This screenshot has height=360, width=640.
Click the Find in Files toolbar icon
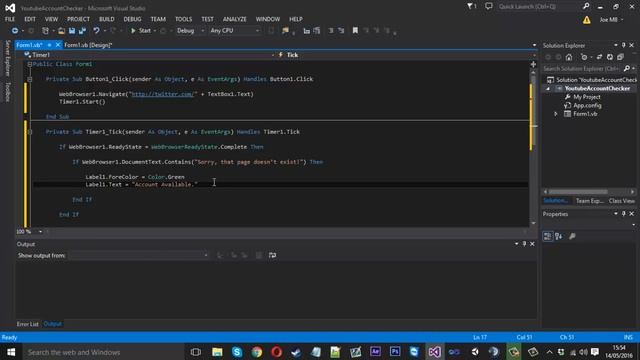pyautogui.click(x=285, y=31)
